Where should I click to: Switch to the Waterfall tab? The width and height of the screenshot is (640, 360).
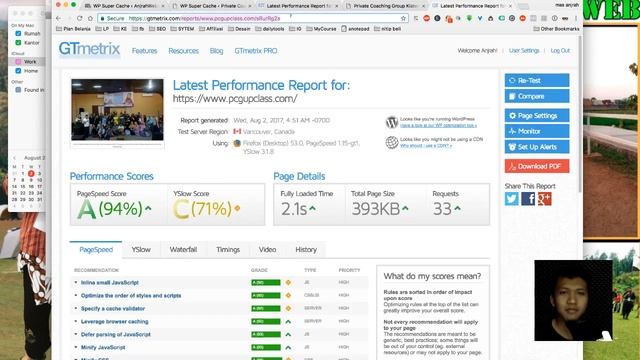pos(183,249)
